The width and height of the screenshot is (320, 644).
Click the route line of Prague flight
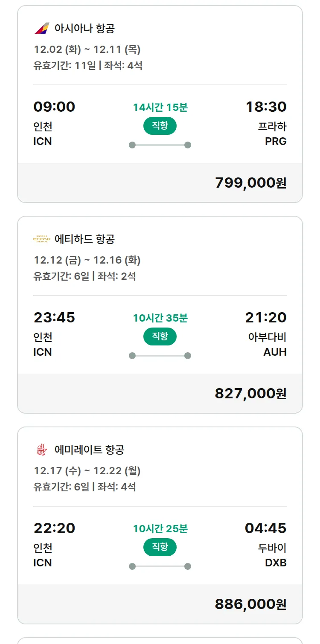click(160, 145)
